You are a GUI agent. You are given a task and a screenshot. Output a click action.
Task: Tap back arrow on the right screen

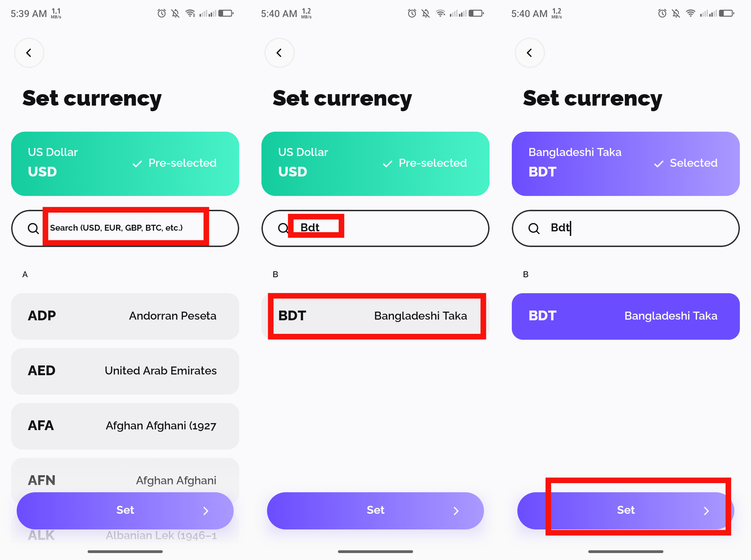tap(530, 53)
